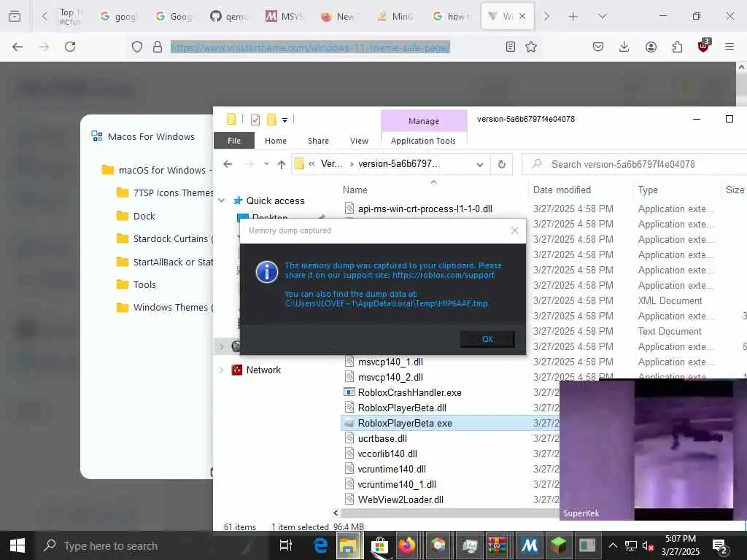Open the Stardock Curtains folder
The image size is (747, 560).
coord(165,238)
